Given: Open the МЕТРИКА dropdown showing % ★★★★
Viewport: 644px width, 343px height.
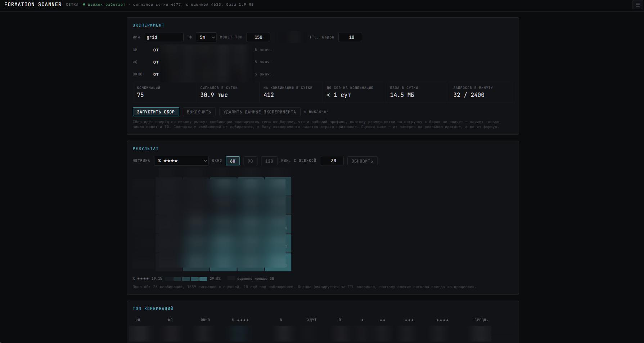Looking at the screenshot, I should pos(181,161).
